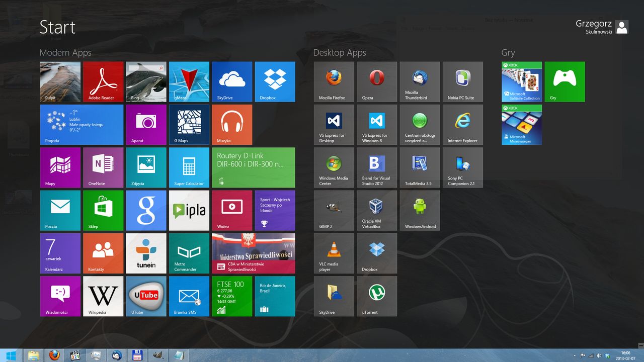Open SkyDrive tile in Desktop Apps

pos(334,296)
